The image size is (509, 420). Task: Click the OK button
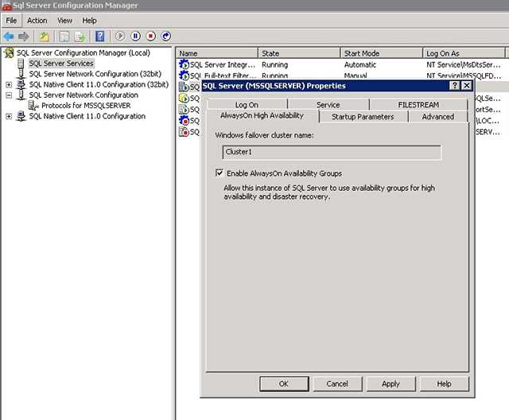284,383
